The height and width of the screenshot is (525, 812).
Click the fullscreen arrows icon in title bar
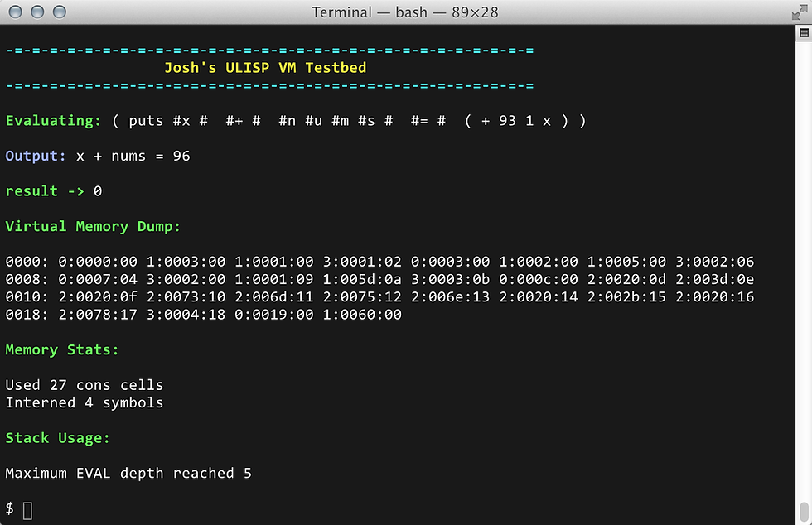(800, 12)
